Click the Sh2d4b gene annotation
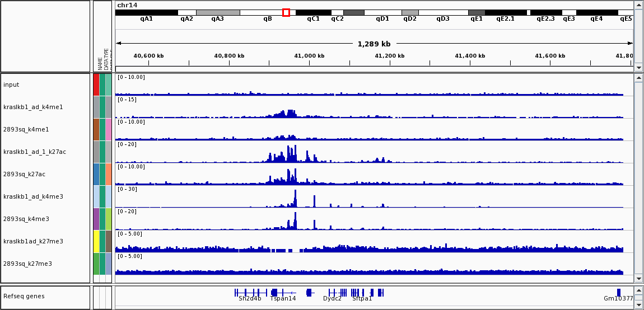The image size is (644, 310). tap(249, 293)
